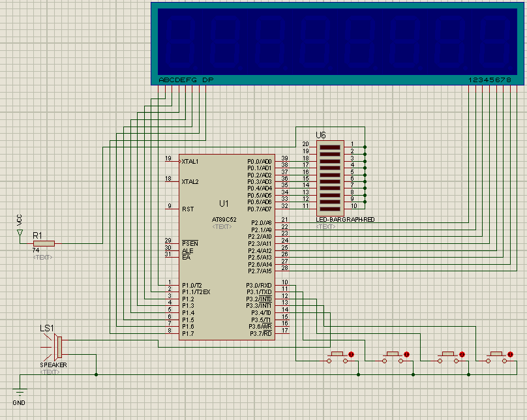This screenshot has height=420, width=527.
Task: Toggle red latch dot of P3.3/INT1 button
Action: click(511, 354)
